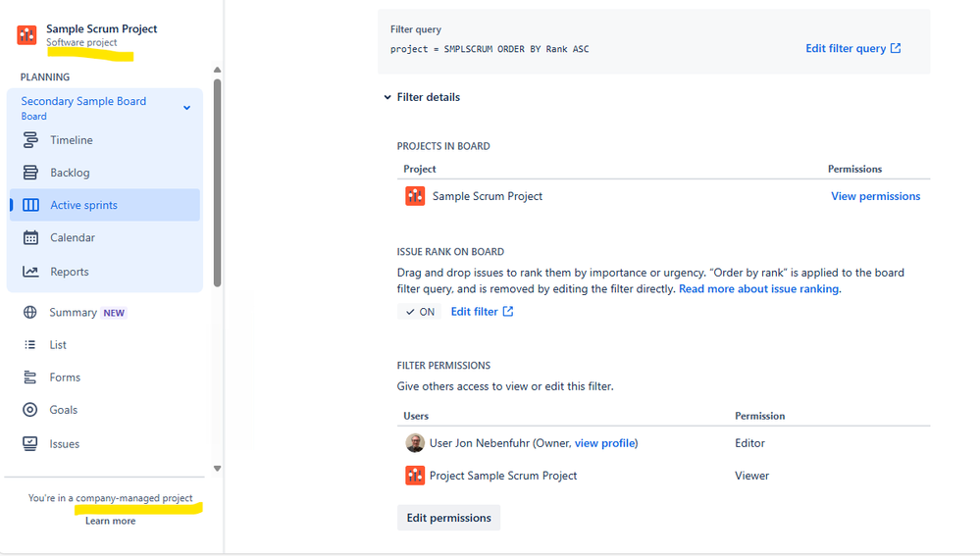Open Read more about issue ranking link
980x556 pixels.
[758, 288]
